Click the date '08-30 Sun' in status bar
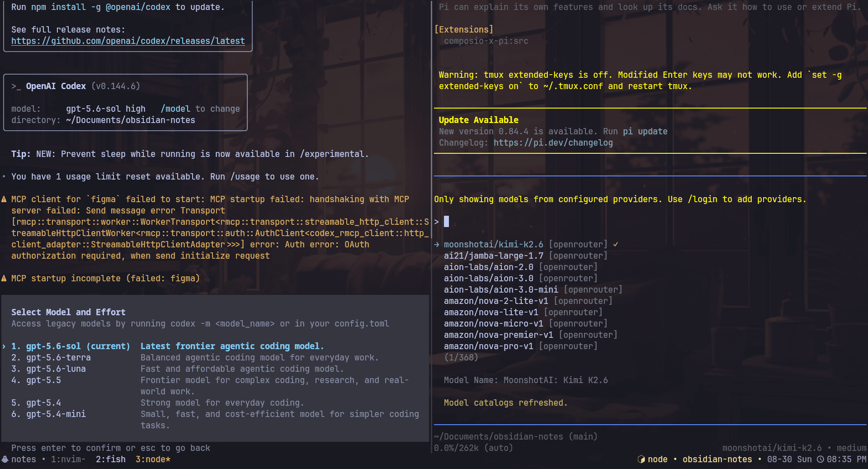The width and height of the screenshot is (868, 469). [x=789, y=460]
